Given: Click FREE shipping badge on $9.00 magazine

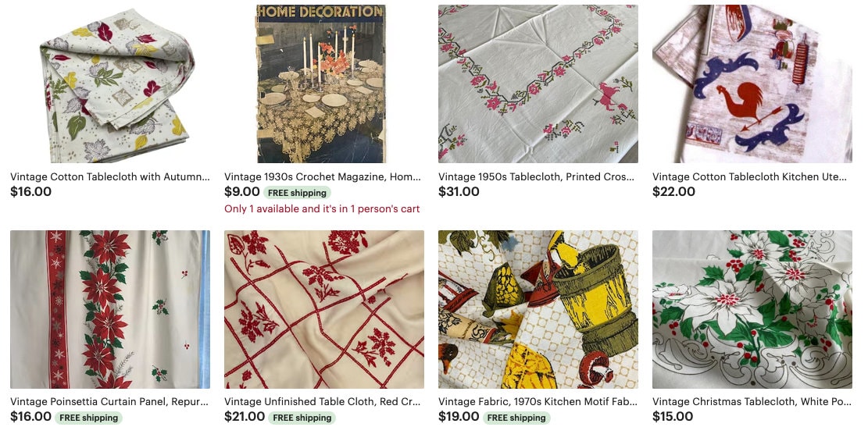Looking at the screenshot, I should click(x=297, y=193).
